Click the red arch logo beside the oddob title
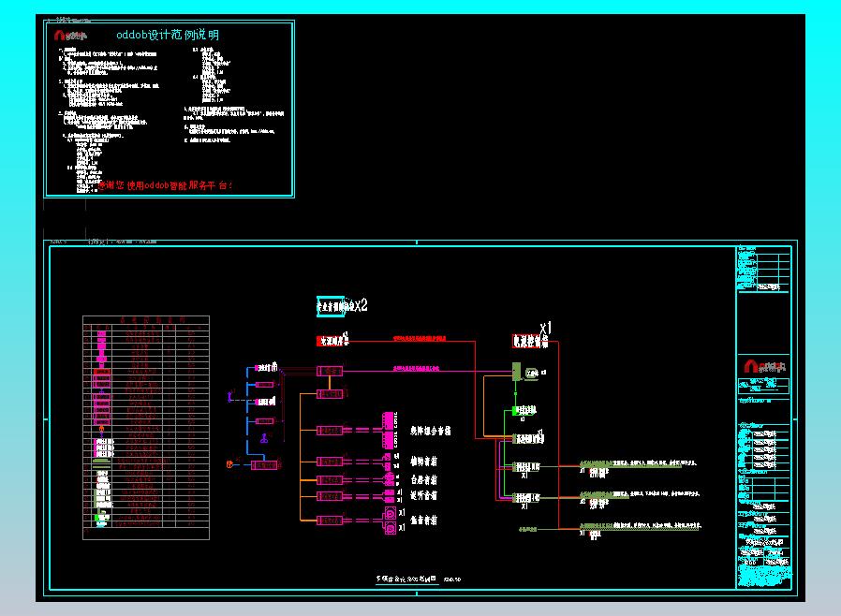Screen dimensions: 841x616 [x=59, y=36]
